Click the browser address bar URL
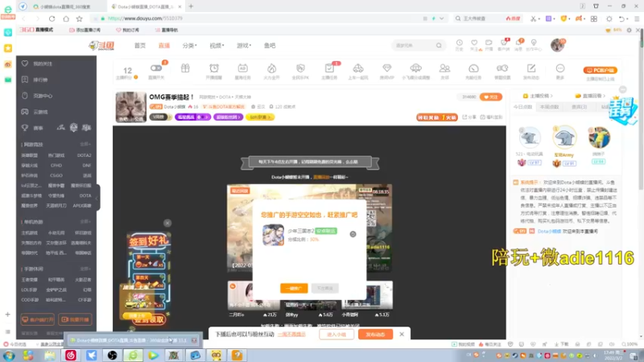 145,19
